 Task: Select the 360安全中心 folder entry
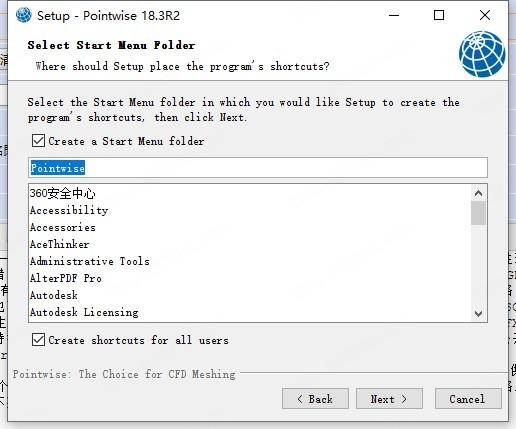tap(62, 193)
